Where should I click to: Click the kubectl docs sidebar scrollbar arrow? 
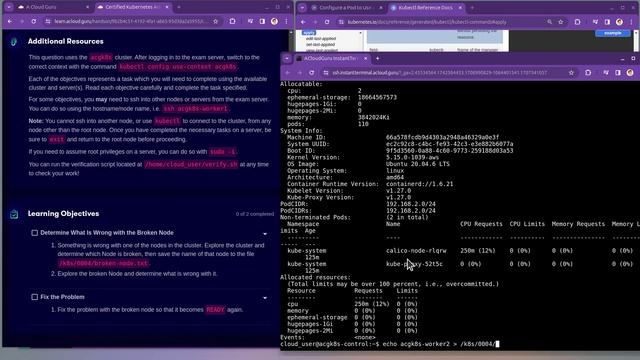[360, 33]
